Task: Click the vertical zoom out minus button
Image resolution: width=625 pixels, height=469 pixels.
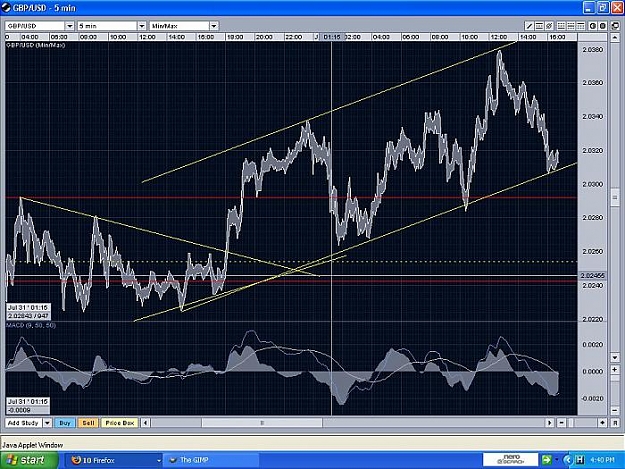Action: (615, 410)
